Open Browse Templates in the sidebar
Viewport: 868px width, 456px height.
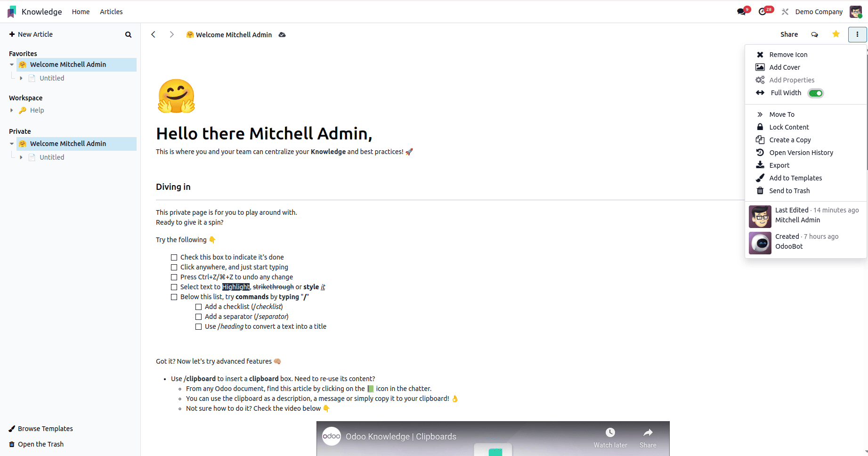click(41, 429)
